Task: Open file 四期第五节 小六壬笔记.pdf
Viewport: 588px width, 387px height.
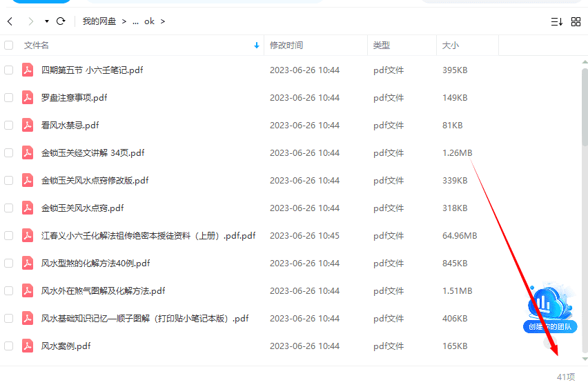Action: [x=92, y=70]
